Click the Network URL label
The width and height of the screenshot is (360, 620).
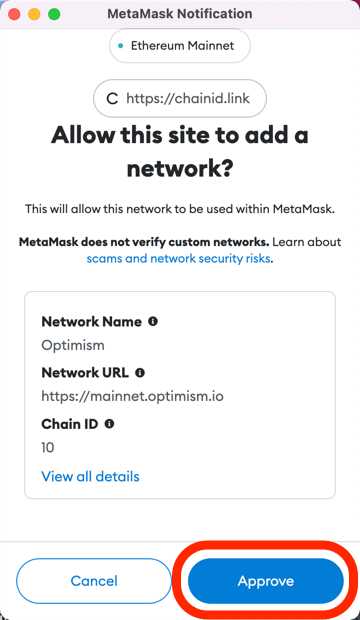[85, 372]
